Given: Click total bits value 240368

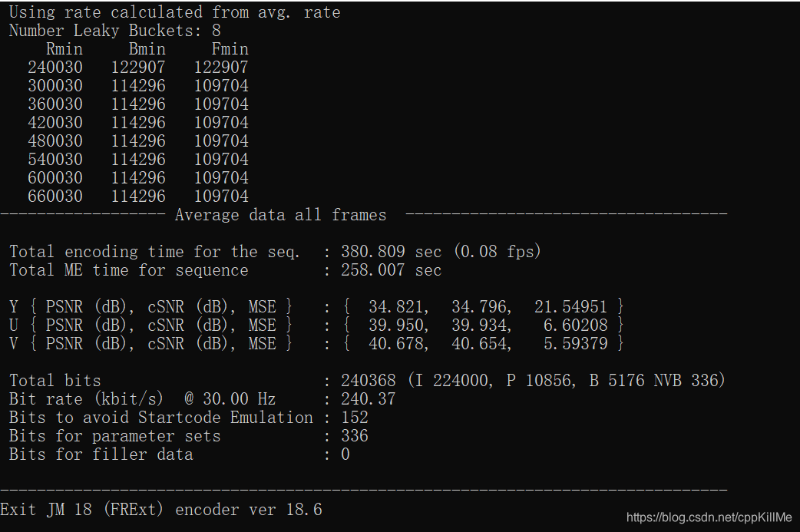Looking at the screenshot, I should click(x=369, y=381).
